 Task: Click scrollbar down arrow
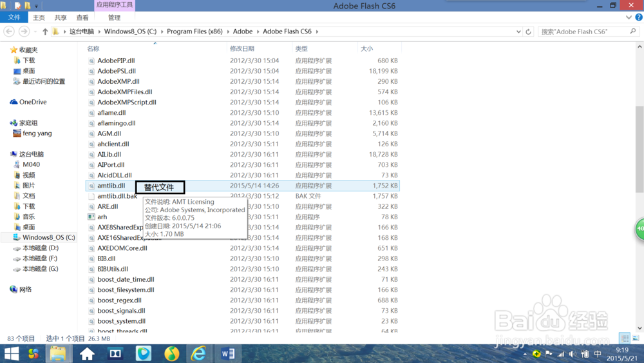click(639, 328)
